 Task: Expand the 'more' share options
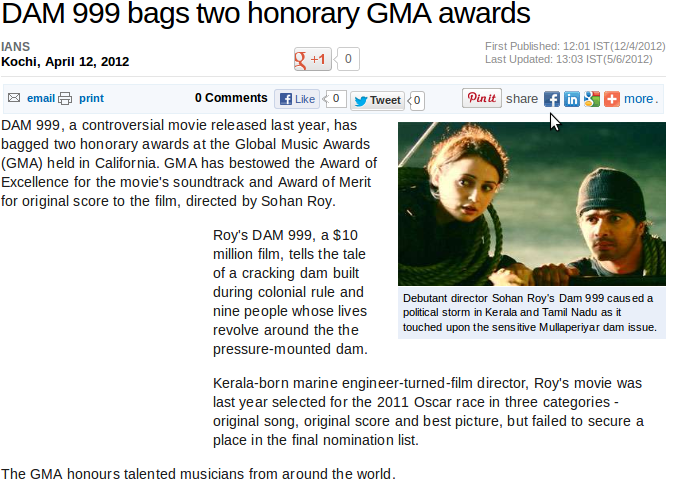click(x=639, y=99)
